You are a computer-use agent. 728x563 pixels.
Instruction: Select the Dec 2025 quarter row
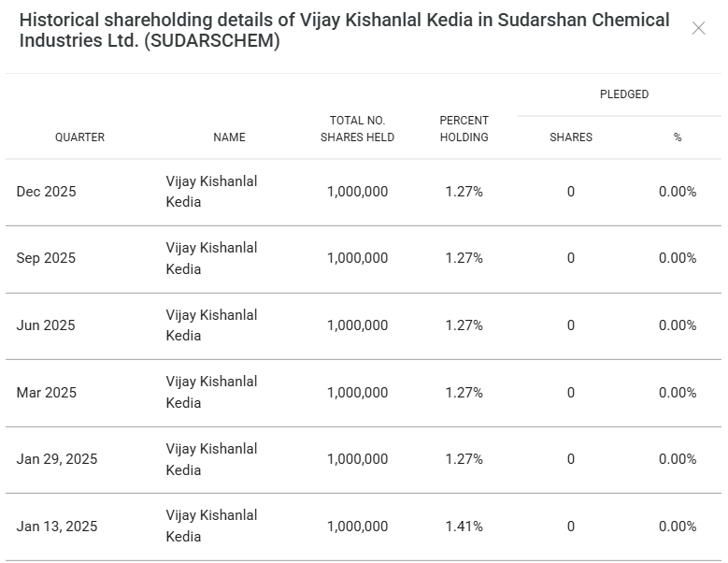click(x=46, y=192)
